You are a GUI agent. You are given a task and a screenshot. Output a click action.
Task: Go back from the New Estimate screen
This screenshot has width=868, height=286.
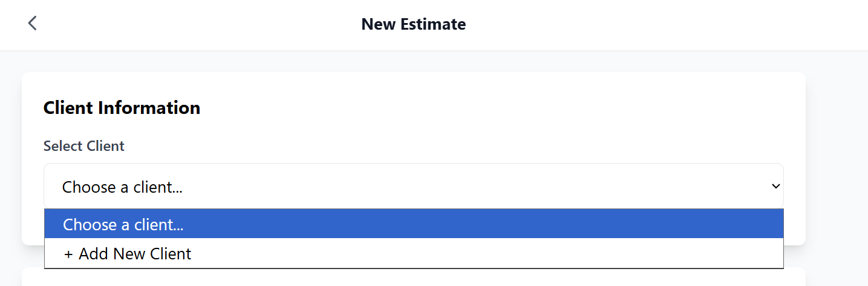pyautogui.click(x=33, y=24)
